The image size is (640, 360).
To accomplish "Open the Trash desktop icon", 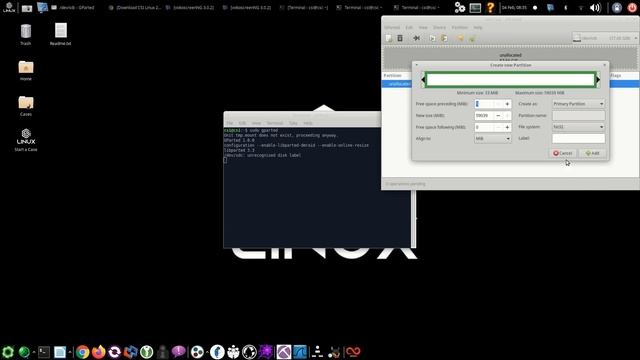I will pos(26,34).
